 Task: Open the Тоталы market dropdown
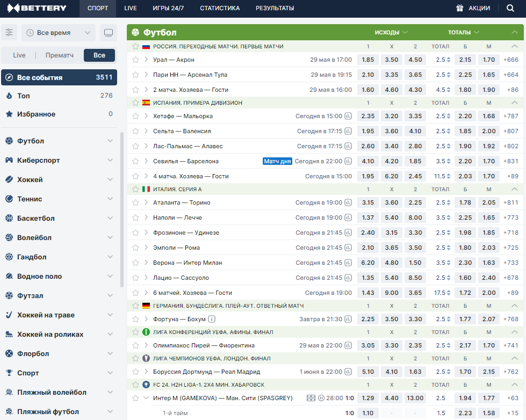point(463,33)
